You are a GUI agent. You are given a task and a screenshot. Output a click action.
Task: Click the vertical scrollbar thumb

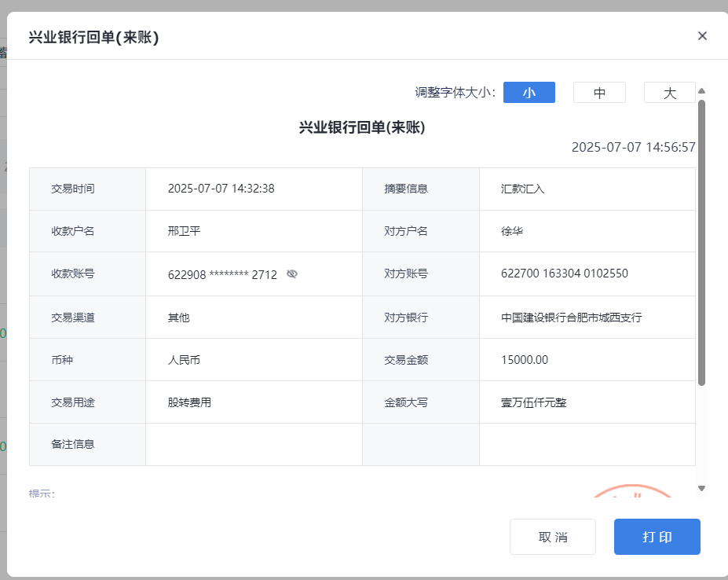tap(701, 242)
